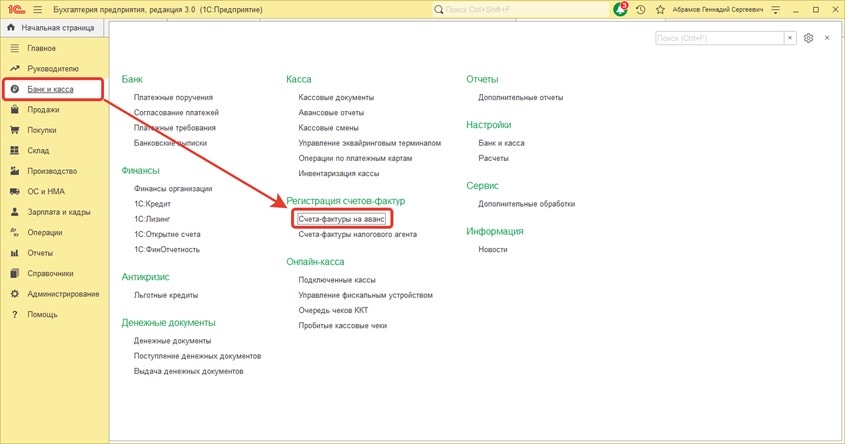
Task: Focus the section search field (Ctrl+F)
Action: 718,38
